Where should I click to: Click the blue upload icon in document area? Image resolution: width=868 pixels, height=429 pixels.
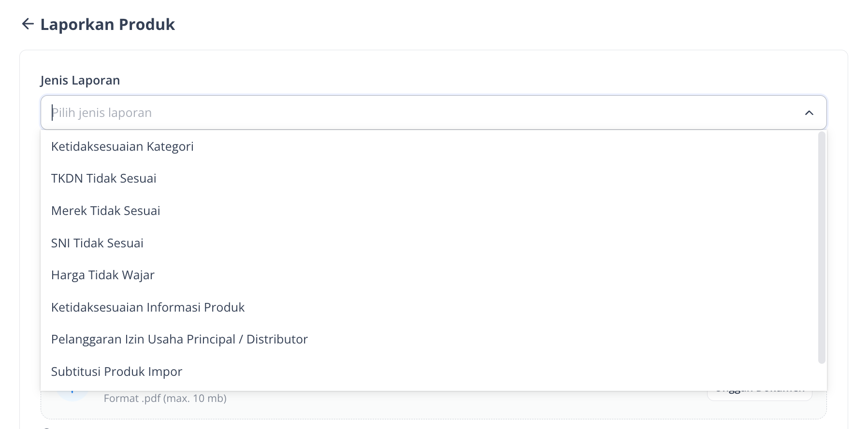(x=72, y=396)
